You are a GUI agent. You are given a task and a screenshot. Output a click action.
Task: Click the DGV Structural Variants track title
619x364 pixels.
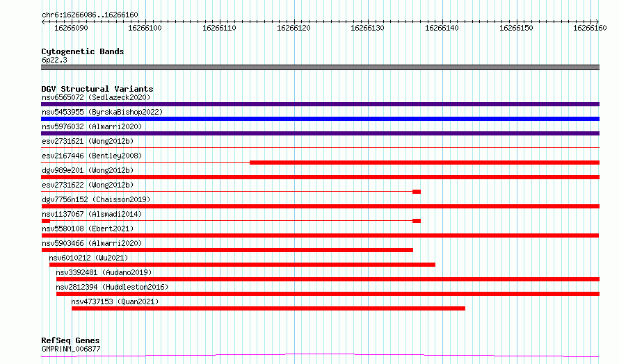97,89
